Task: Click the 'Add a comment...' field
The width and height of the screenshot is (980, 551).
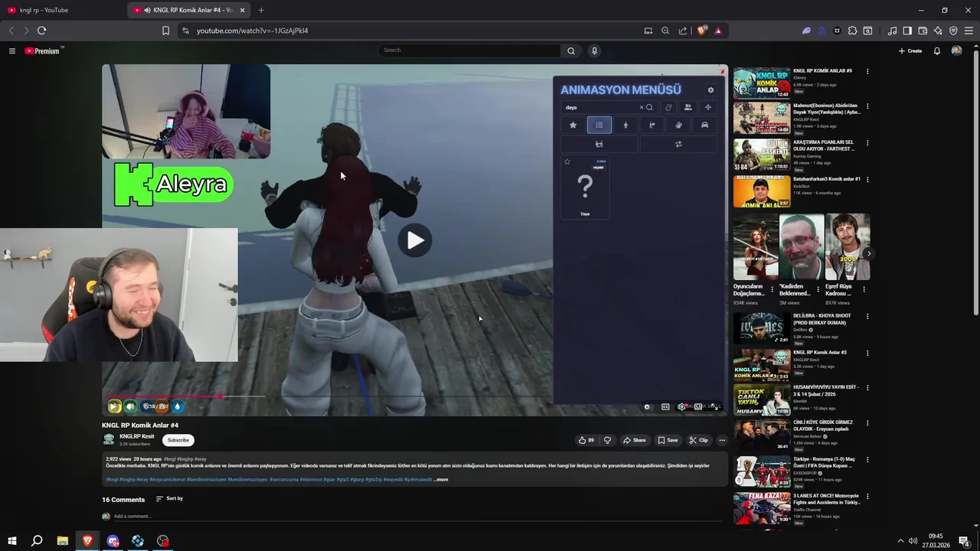Action: (418, 517)
